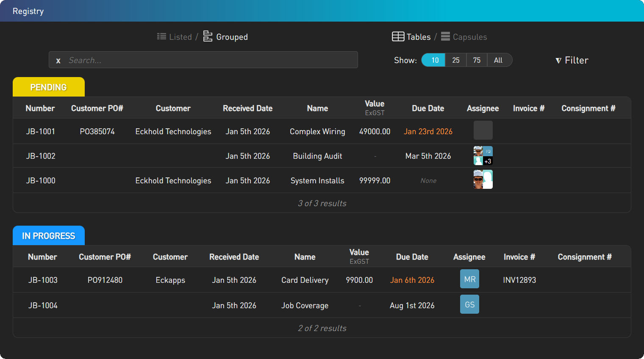Show 25 results per page

456,60
